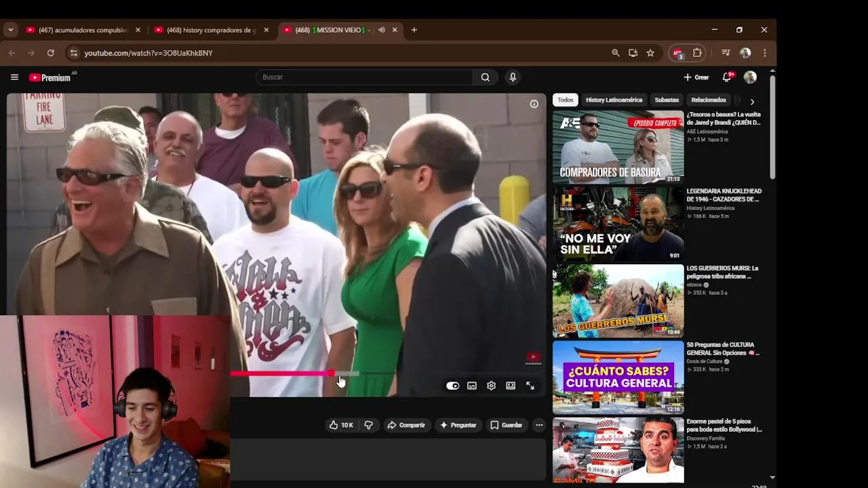Close the acumuladores compulsivos tab
868x488 pixels.
(138, 30)
